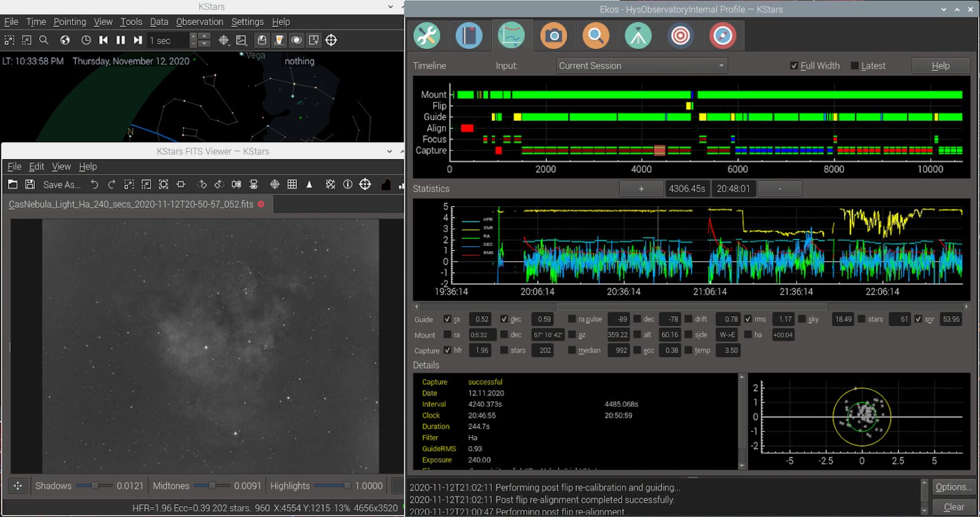Adjust the Midtones slider

[x=212, y=486]
